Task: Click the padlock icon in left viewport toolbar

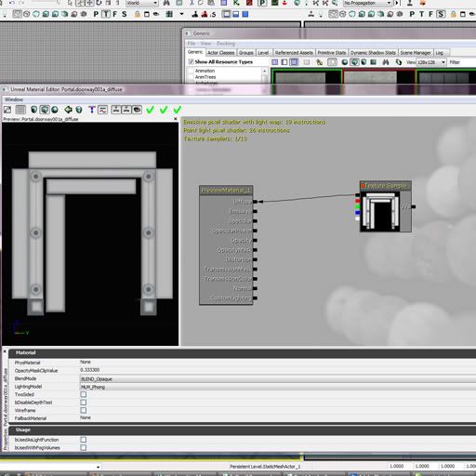Action: pos(137,14)
